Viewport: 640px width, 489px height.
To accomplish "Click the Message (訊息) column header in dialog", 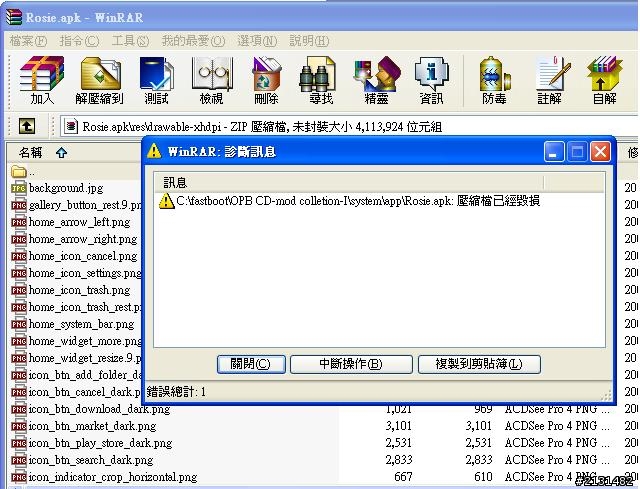I will click(349, 182).
